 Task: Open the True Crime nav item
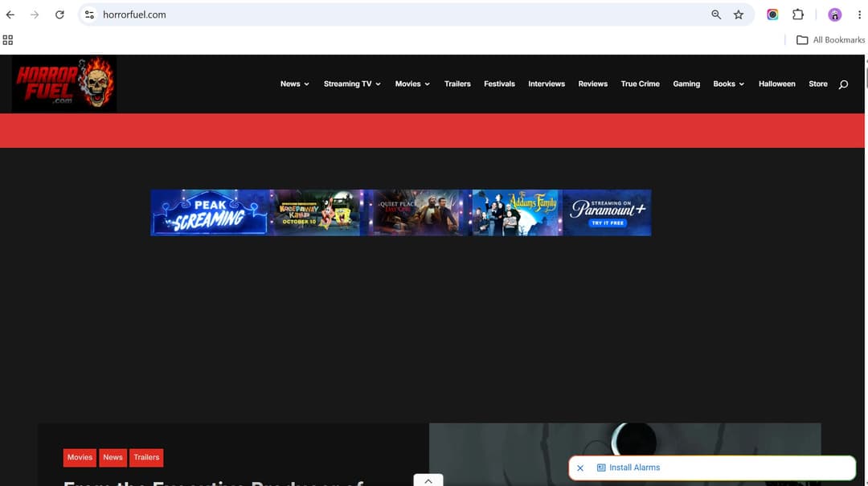[x=640, y=84]
